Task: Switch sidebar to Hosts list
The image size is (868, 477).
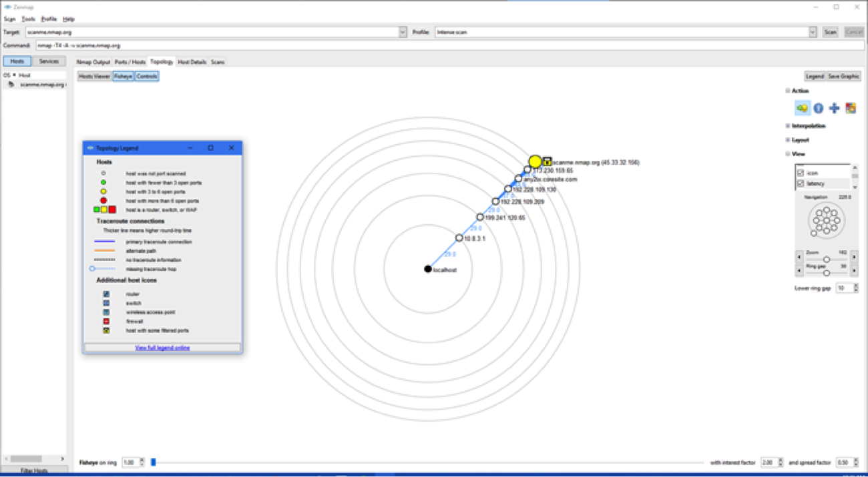Action: [x=17, y=61]
